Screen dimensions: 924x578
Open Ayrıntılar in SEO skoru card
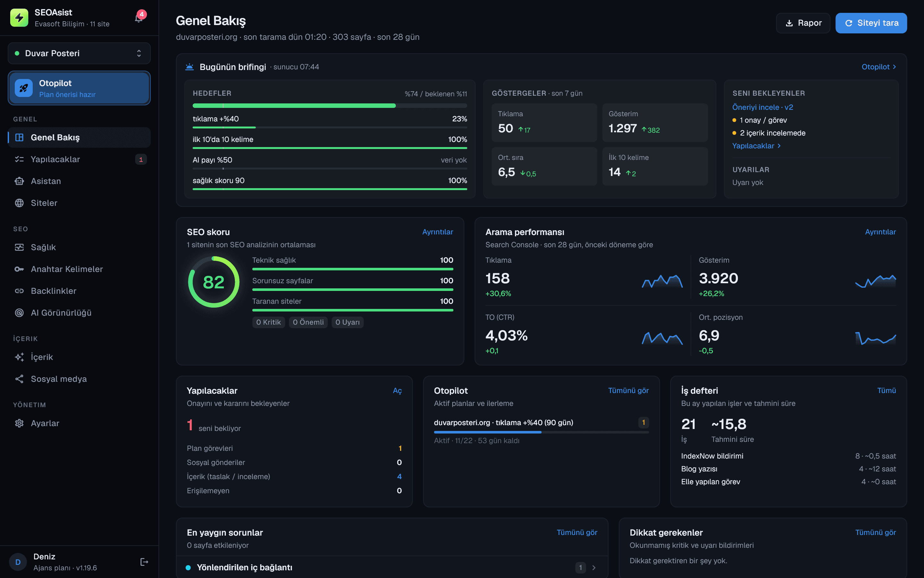(438, 232)
